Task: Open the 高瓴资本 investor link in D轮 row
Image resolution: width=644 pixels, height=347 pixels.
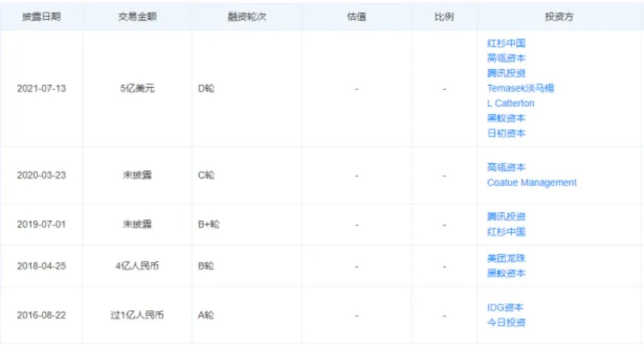Action: 506,58
